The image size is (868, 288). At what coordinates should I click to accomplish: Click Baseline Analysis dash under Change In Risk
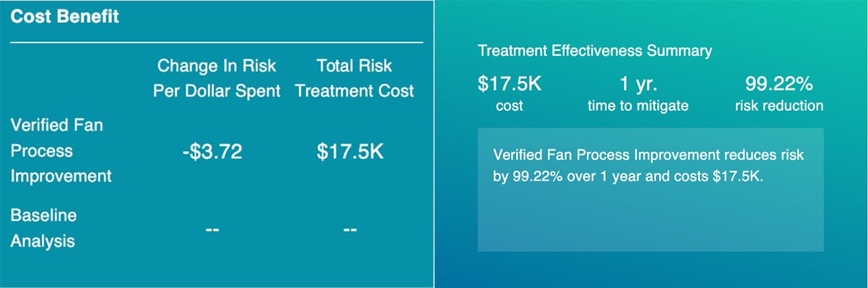tap(213, 230)
